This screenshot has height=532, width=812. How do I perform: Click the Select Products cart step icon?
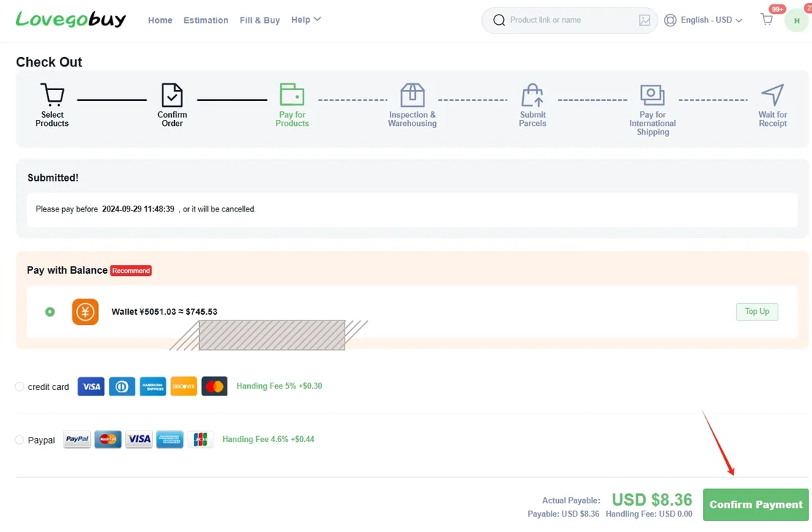point(52,94)
